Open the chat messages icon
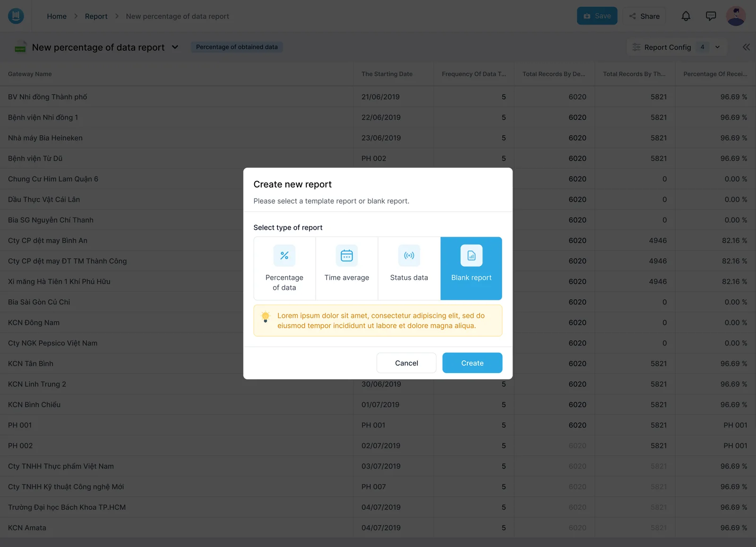This screenshot has height=547, width=756. [711, 16]
